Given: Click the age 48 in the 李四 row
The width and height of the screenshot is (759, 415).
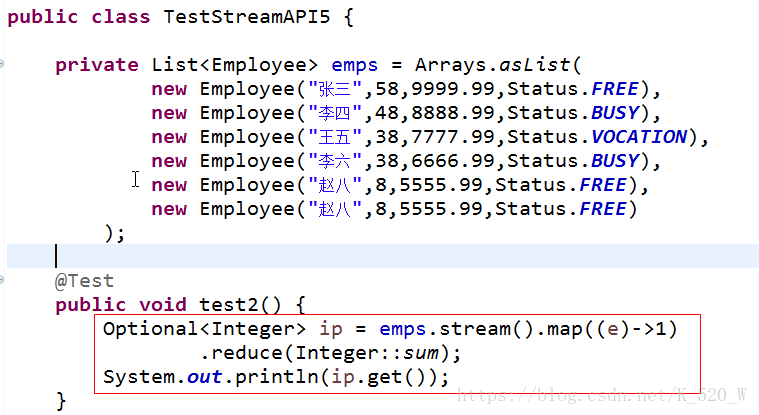Looking at the screenshot, I should 387,113.
